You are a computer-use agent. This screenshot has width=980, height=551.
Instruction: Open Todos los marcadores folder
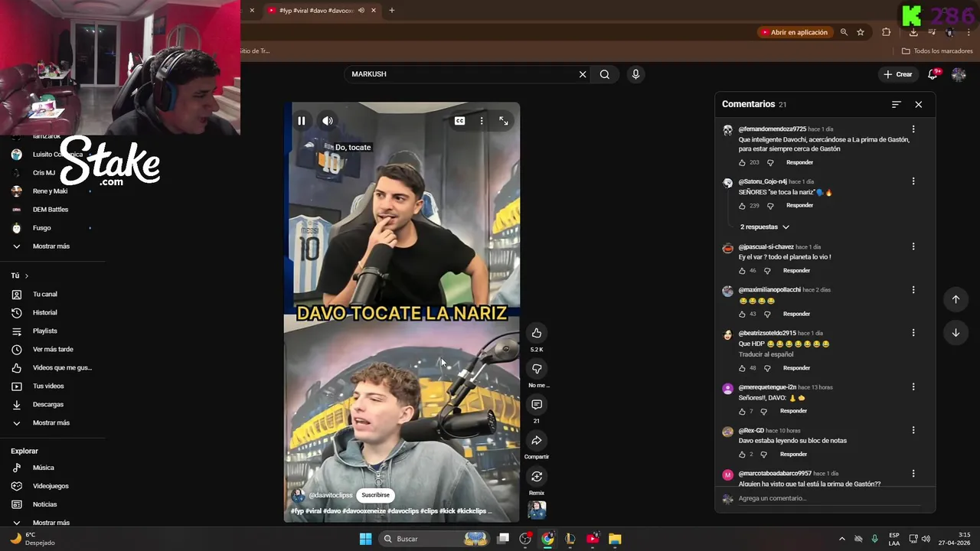pos(937,51)
